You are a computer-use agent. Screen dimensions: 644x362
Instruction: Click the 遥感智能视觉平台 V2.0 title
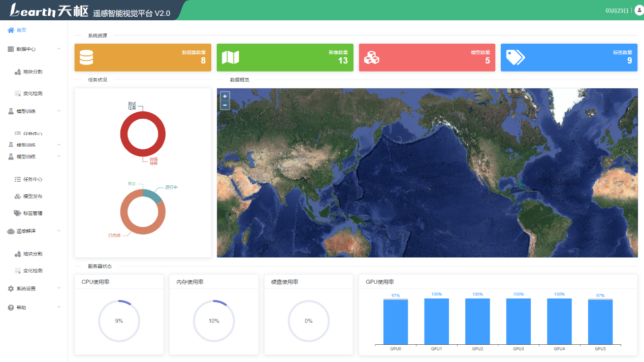tap(132, 13)
